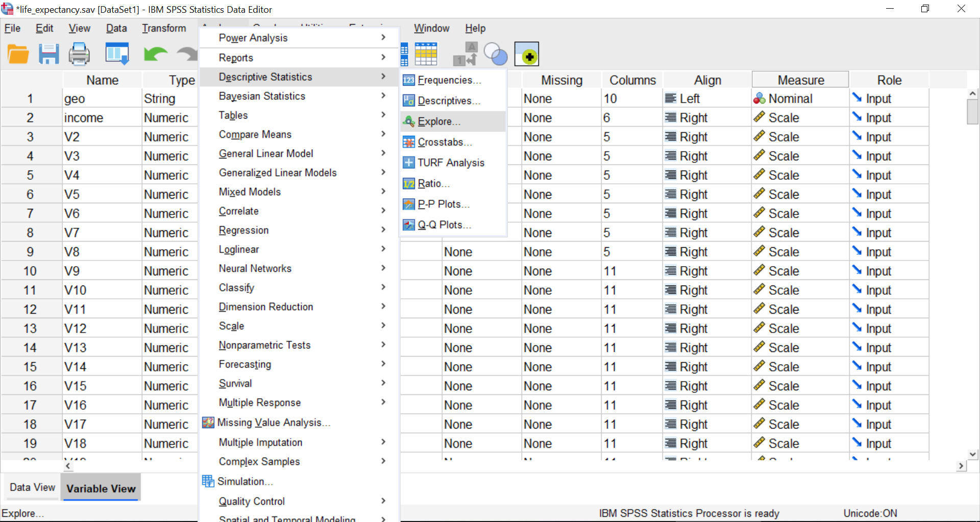The width and height of the screenshot is (980, 522).
Task: Click the Columns cell '10' for geo
Action: (632, 99)
